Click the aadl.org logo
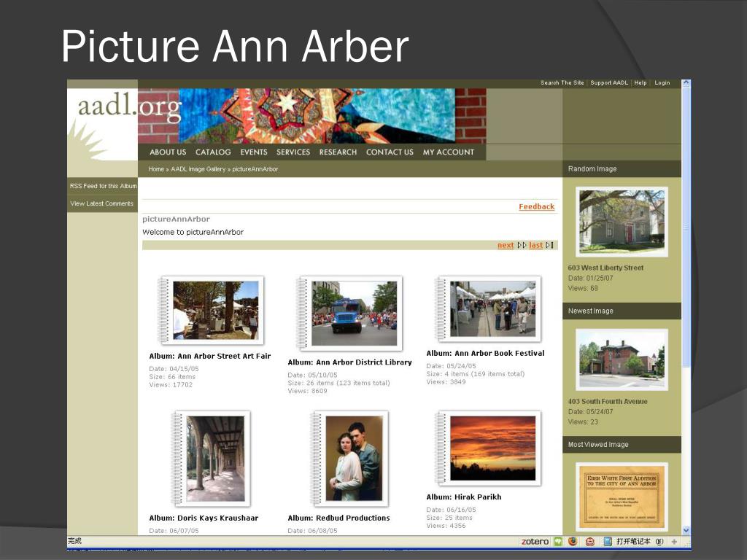This screenshot has width=747, height=560. (129, 106)
